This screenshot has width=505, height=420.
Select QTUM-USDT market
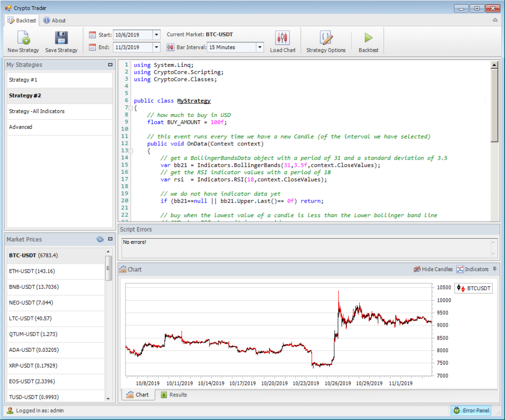tap(56, 334)
